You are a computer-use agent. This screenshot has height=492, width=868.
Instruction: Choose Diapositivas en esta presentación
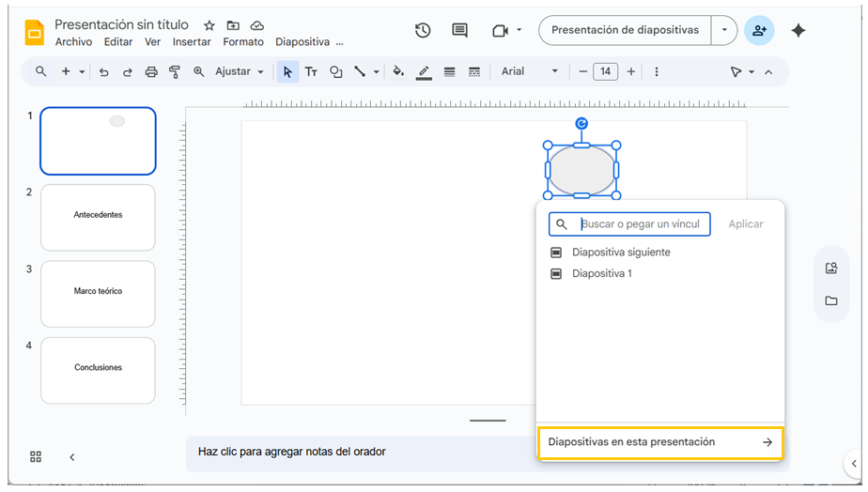coord(659,442)
